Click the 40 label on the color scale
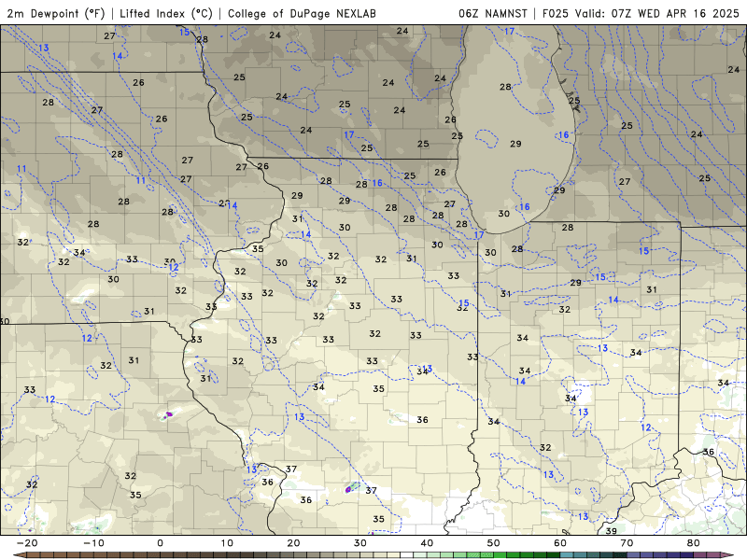The width and height of the screenshot is (747, 560). (427, 543)
